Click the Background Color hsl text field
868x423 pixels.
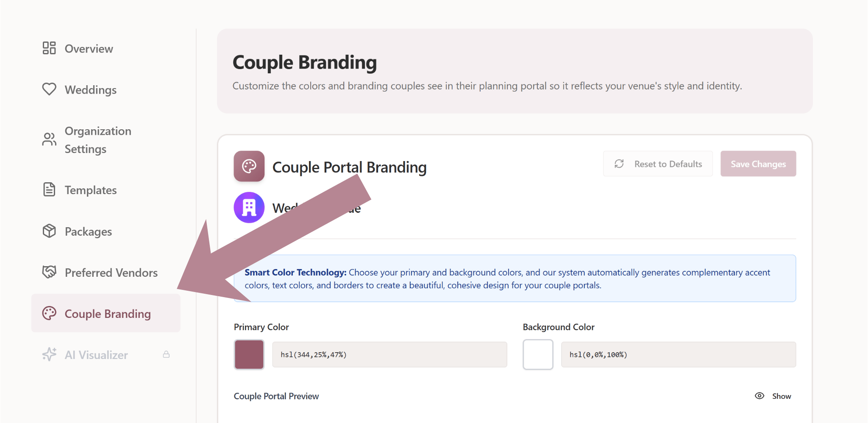(x=678, y=354)
